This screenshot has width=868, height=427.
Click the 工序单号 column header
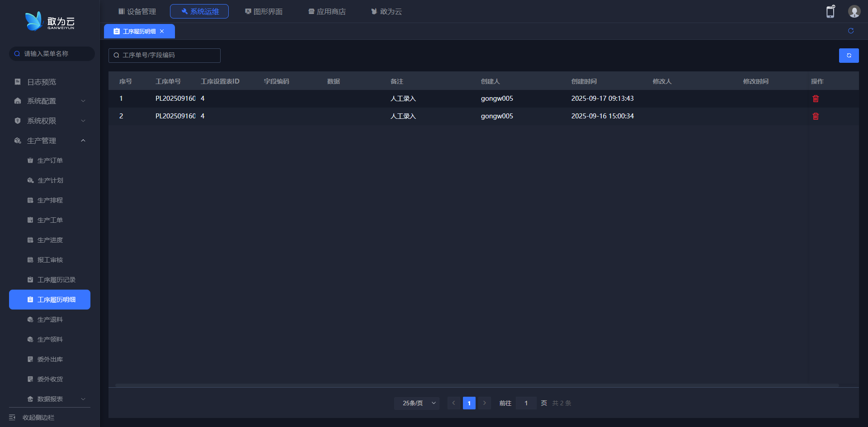(x=168, y=81)
